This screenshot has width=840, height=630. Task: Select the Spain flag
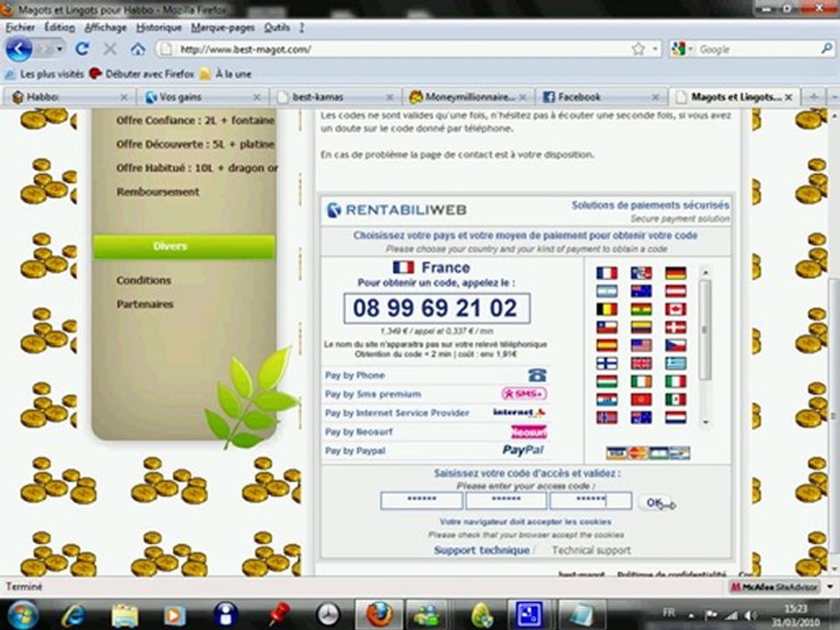607,346
